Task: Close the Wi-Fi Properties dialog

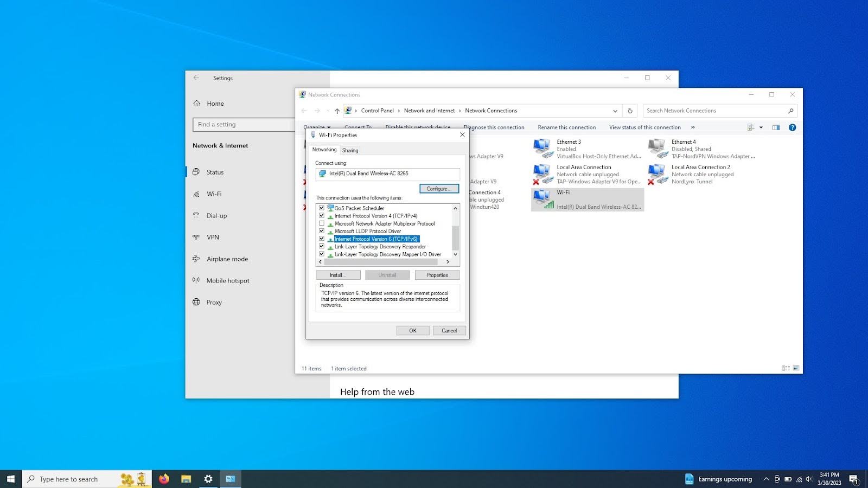Action: (x=462, y=134)
